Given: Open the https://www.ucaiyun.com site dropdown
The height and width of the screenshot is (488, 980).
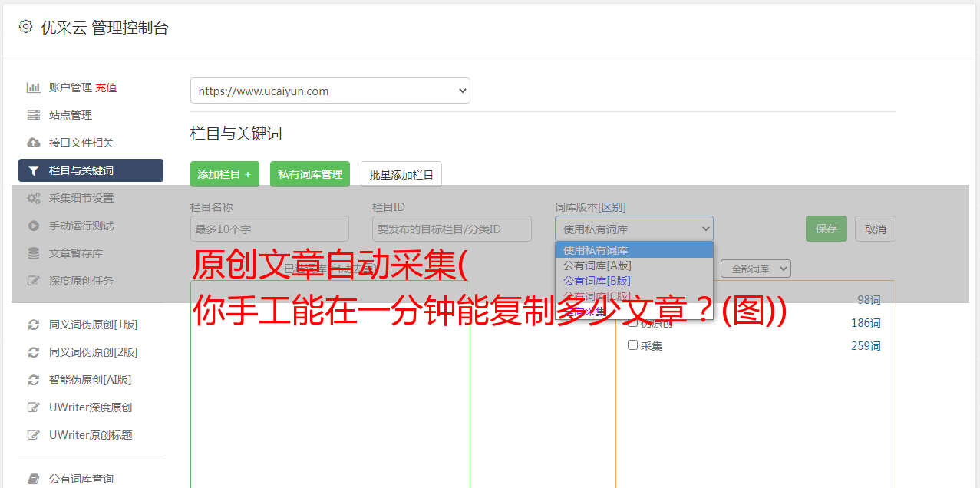Looking at the screenshot, I should pyautogui.click(x=330, y=91).
